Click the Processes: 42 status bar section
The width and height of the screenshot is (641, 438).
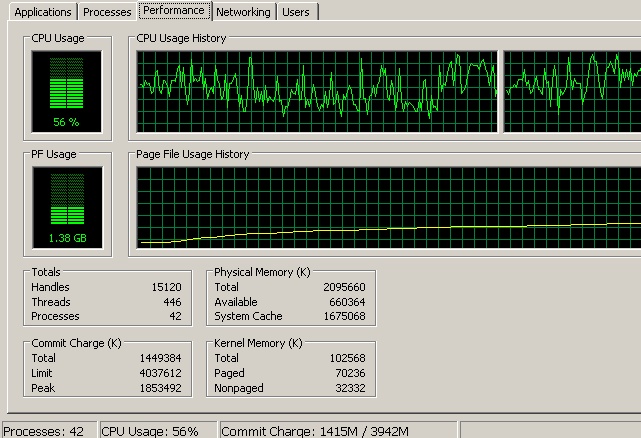coord(48,431)
